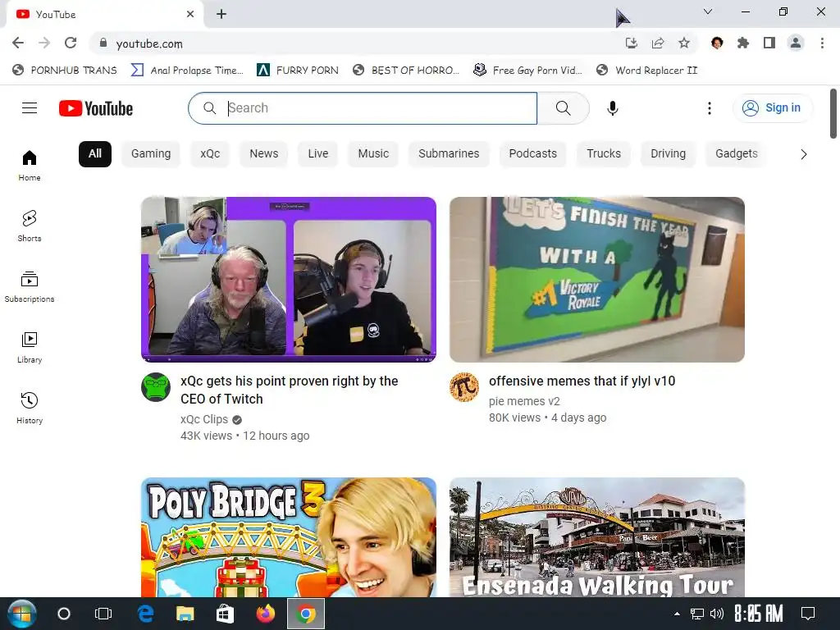Show hidden system tray icons
This screenshot has height=630, width=840.
pos(677,614)
